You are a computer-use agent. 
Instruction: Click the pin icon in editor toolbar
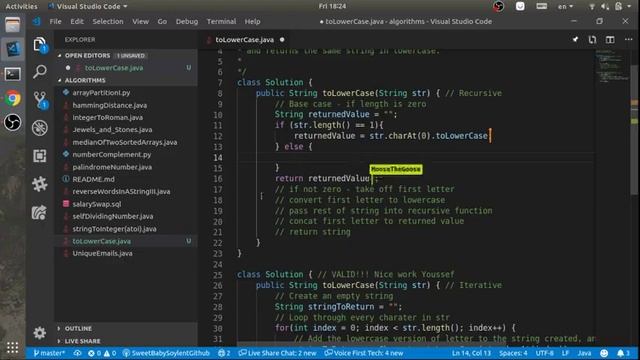click(575, 40)
